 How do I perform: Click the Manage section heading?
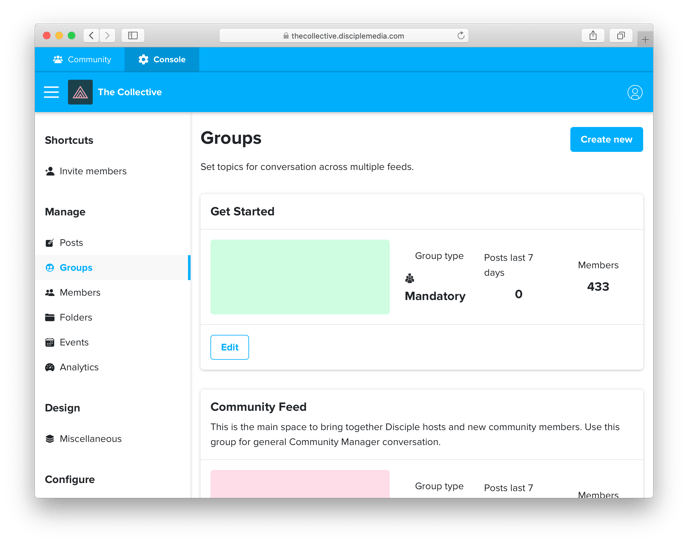pyautogui.click(x=65, y=212)
